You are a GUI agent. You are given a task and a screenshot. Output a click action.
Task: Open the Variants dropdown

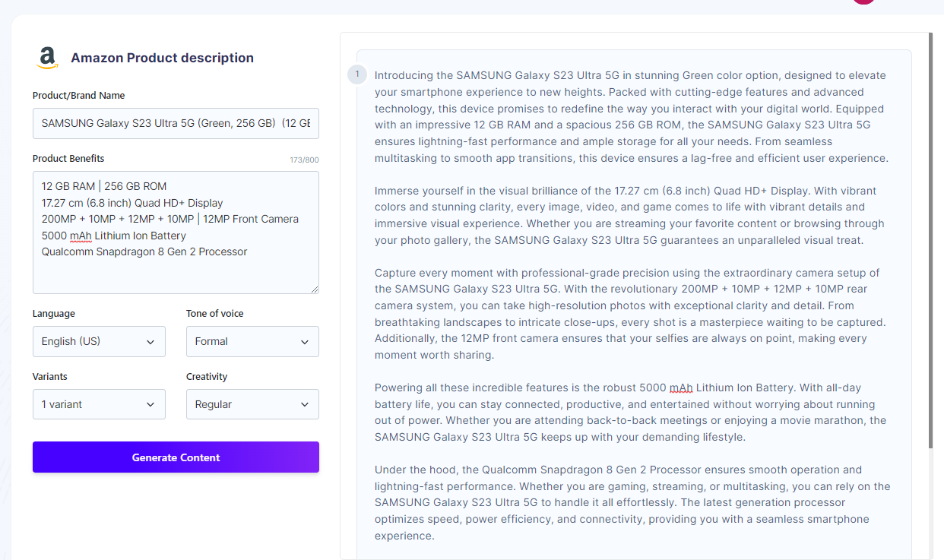99,404
